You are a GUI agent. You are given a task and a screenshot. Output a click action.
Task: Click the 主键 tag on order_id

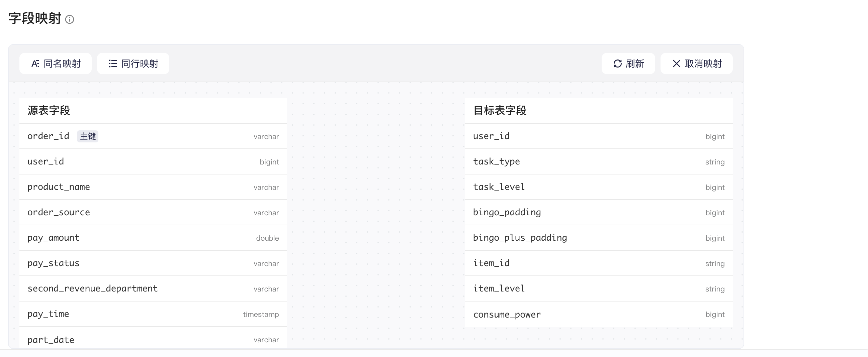88,136
